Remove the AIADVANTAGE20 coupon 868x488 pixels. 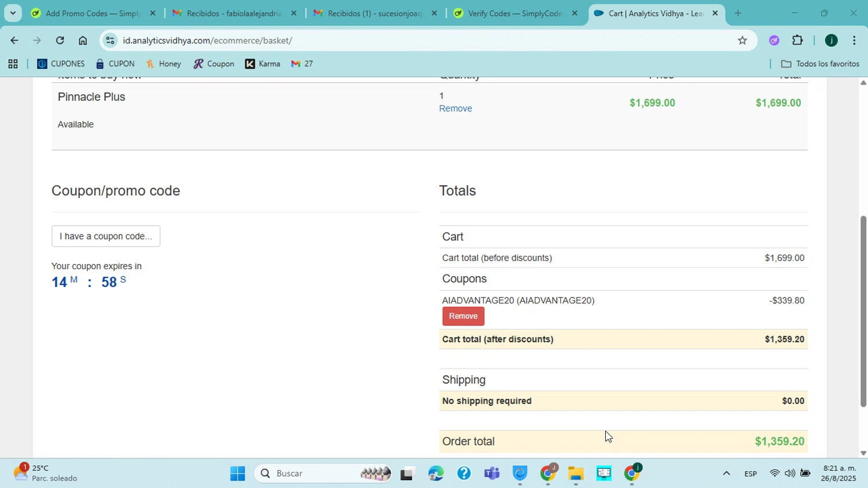pos(463,316)
